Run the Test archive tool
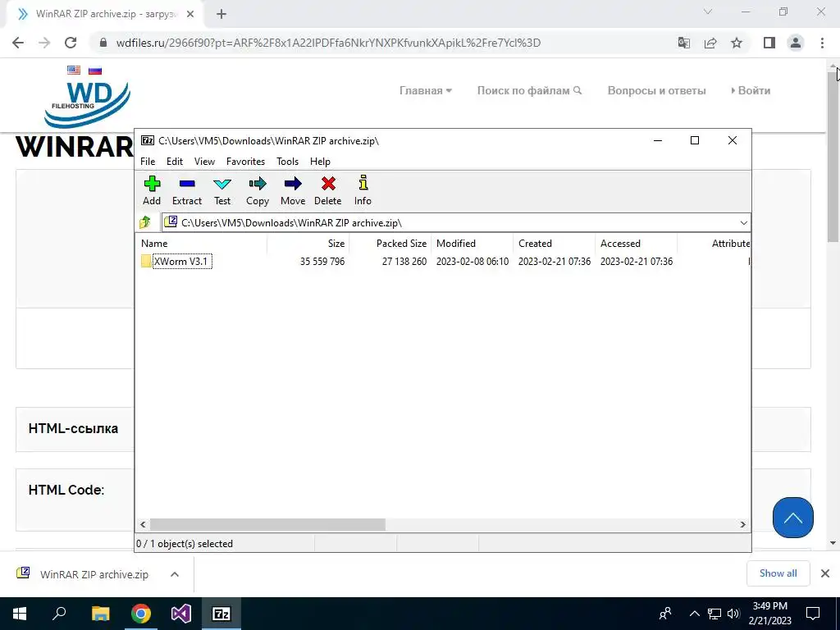Screen dimensions: 840x630 tap(221, 190)
